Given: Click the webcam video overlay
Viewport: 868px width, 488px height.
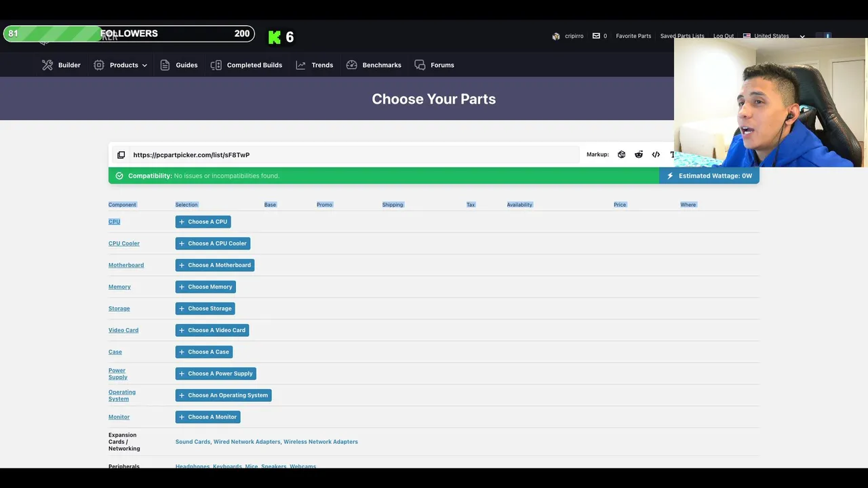Looking at the screenshot, I should (770, 102).
